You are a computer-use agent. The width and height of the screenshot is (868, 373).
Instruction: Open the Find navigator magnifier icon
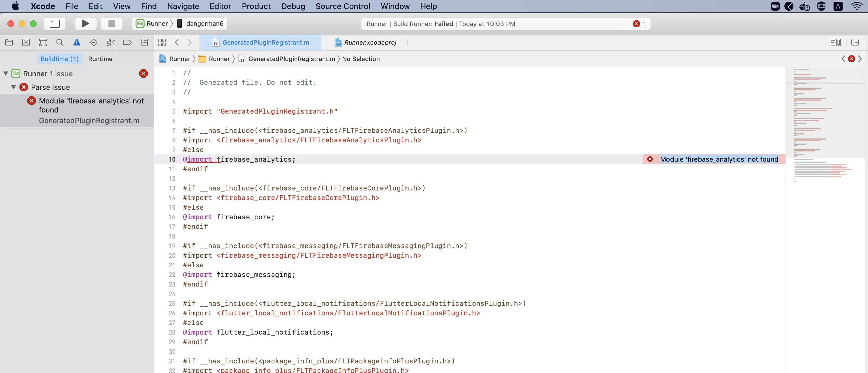point(60,42)
